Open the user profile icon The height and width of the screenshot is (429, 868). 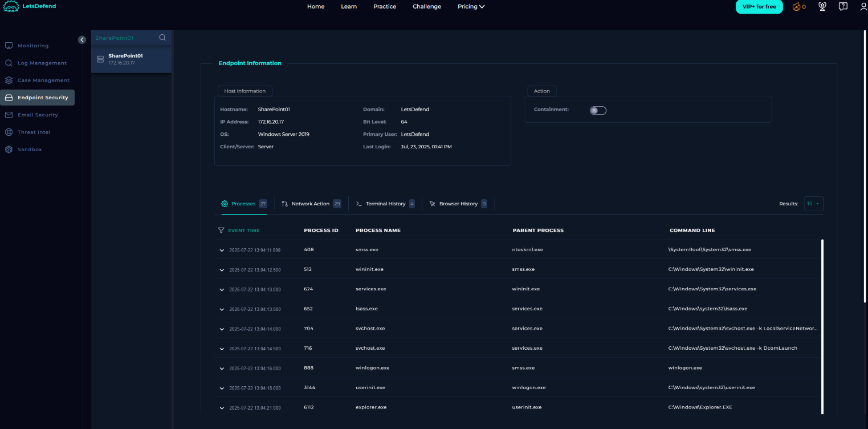863,7
